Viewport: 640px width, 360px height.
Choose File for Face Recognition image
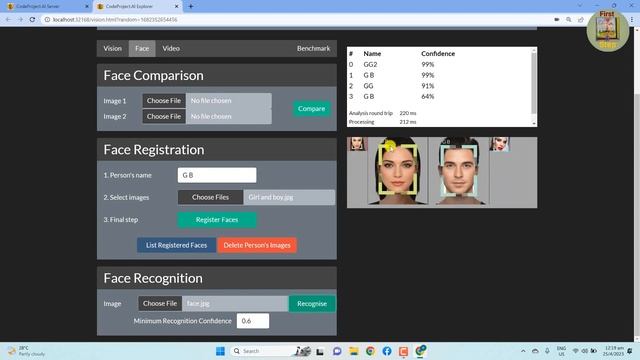pyautogui.click(x=160, y=303)
